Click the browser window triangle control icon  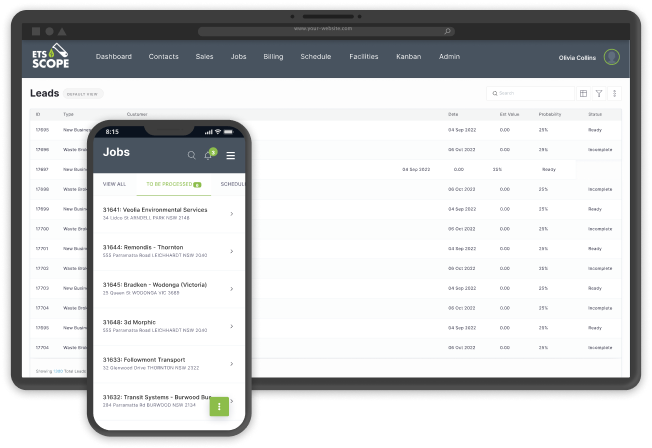[x=62, y=31]
